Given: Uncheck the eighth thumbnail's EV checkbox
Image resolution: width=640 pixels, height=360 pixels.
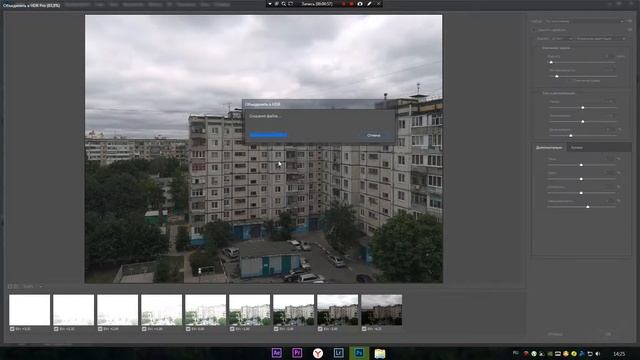Looking at the screenshot, I should tap(320, 329).
